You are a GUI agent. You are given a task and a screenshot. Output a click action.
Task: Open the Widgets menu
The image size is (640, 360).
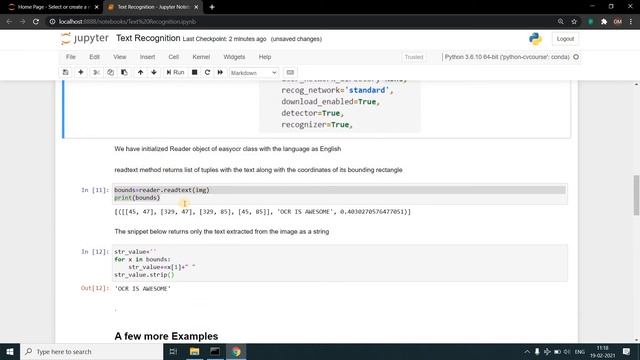click(x=234, y=57)
